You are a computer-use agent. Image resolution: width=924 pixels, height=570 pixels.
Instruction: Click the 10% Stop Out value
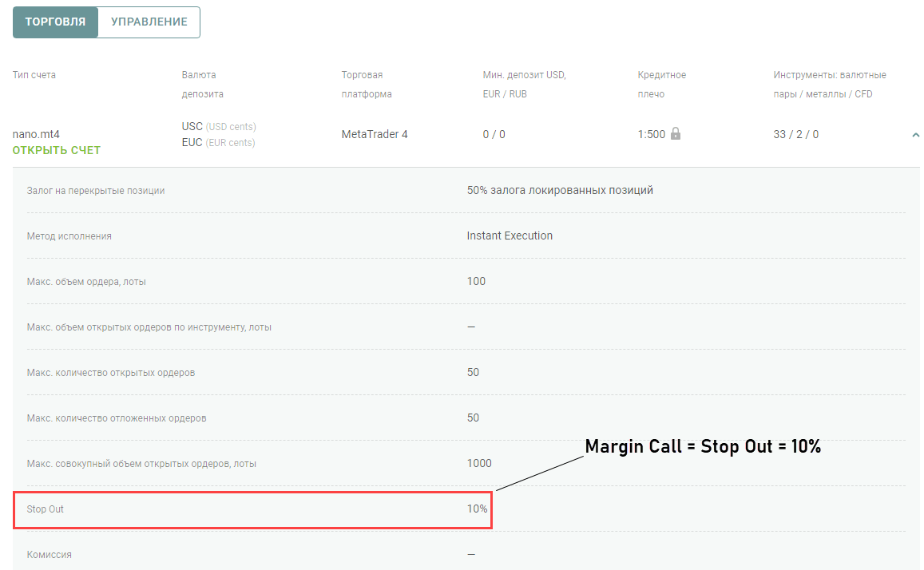477,509
